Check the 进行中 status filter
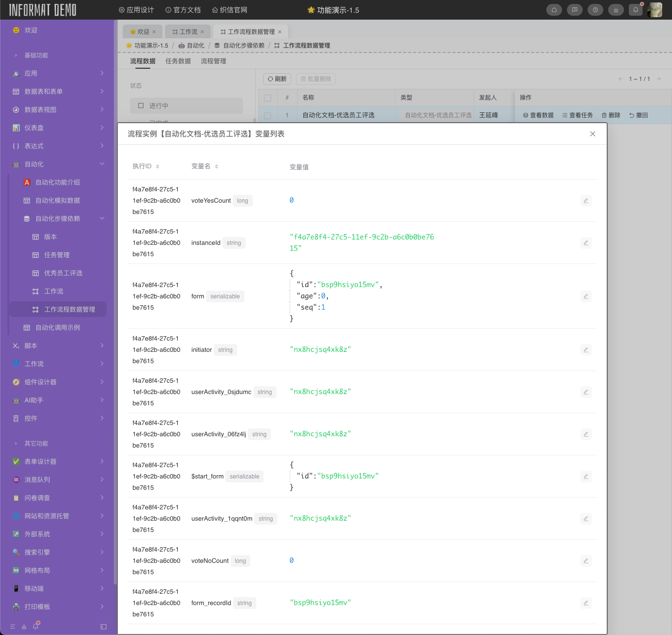The height and width of the screenshot is (635, 672). pyautogui.click(x=141, y=106)
